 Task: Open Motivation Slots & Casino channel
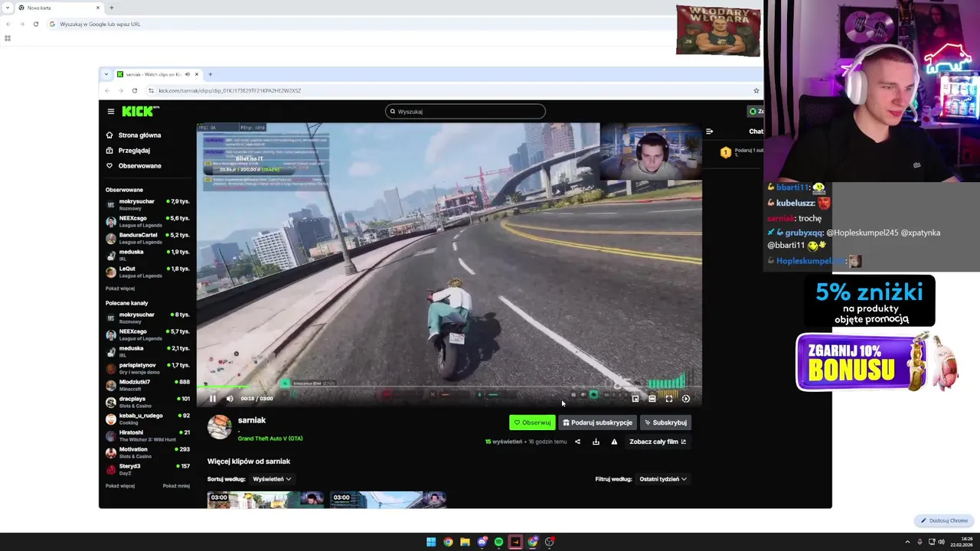click(148, 452)
